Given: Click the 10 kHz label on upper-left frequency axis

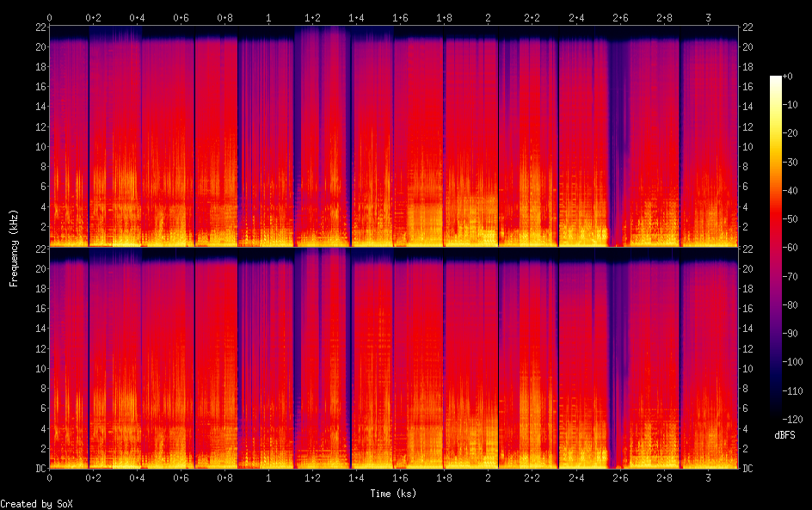Looking at the screenshot, I should [x=39, y=146].
